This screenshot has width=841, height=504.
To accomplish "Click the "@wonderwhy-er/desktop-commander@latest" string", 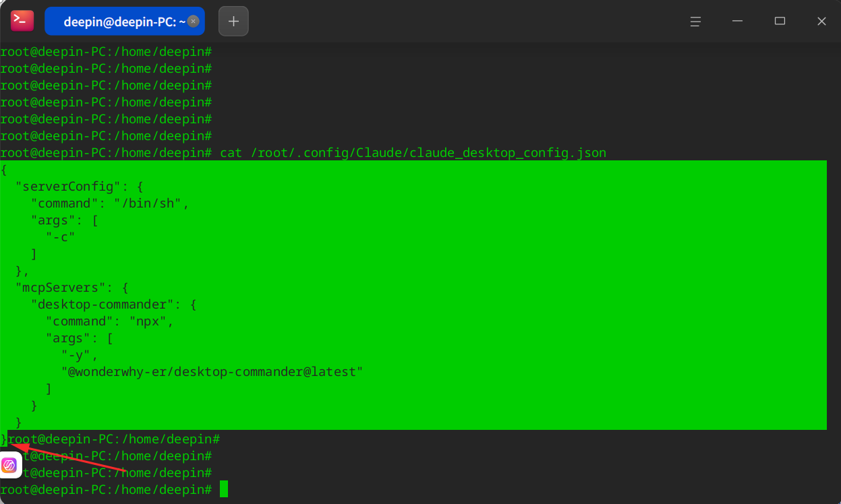I will (x=212, y=372).
